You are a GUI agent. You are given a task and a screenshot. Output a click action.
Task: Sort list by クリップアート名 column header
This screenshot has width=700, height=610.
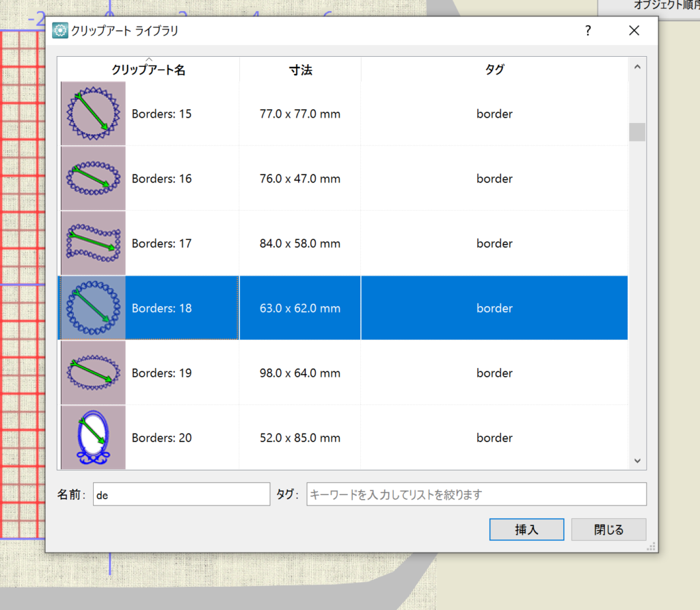pyautogui.click(x=148, y=70)
